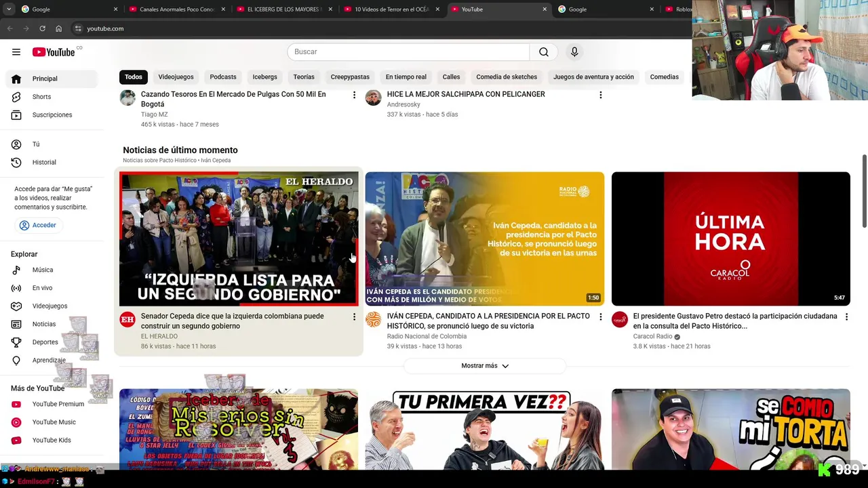This screenshot has height=488, width=868.
Task: Open Principal home in sidebar
Action: (x=53, y=79)
